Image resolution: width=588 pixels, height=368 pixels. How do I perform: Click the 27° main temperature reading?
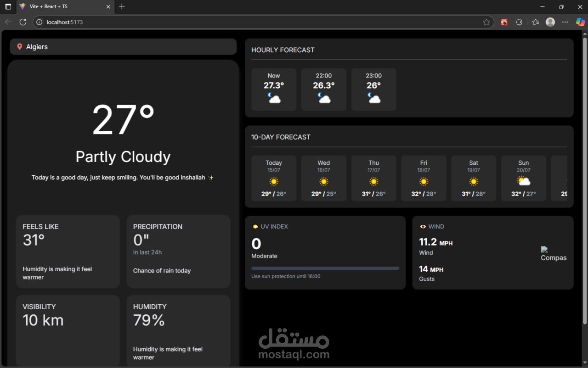click(123, 120)
